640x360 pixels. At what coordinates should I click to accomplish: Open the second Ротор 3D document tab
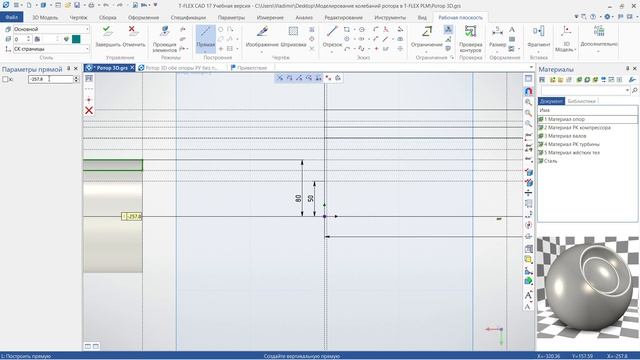click(181, 68)
